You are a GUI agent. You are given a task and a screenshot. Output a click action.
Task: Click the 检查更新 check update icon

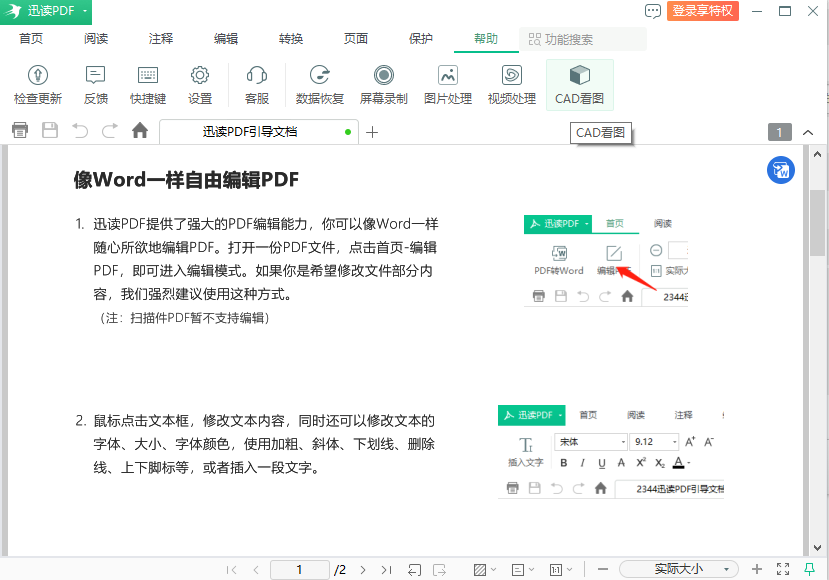click(x=38, y=85)
